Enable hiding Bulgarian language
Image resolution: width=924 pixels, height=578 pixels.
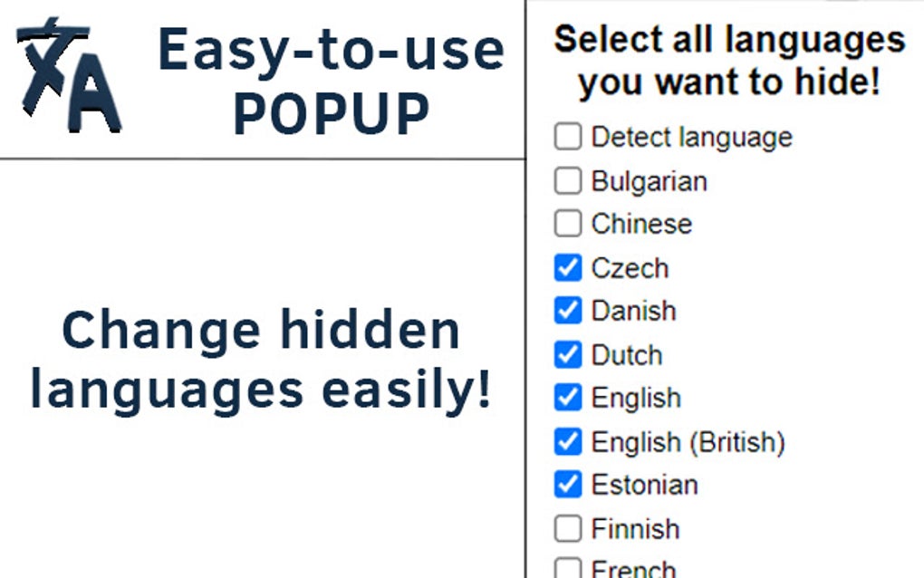coord(567,181)
